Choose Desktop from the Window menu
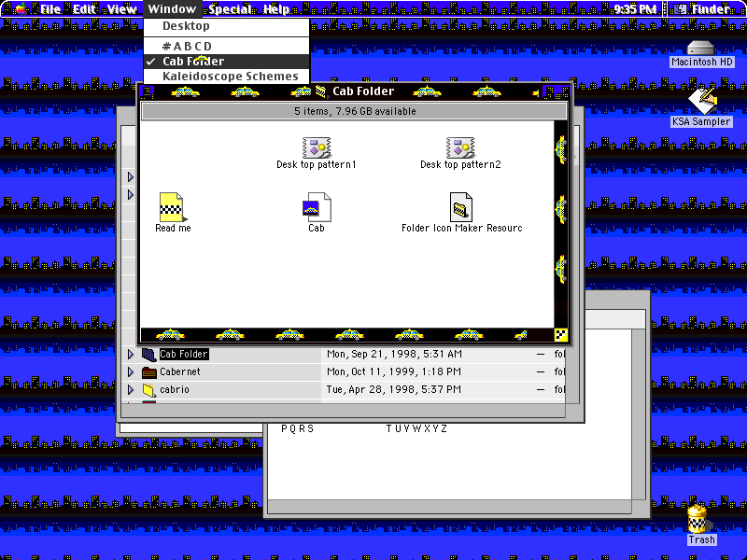Image resolution: width=747 pixels, height=560 pixels. [x=226, y=26]
